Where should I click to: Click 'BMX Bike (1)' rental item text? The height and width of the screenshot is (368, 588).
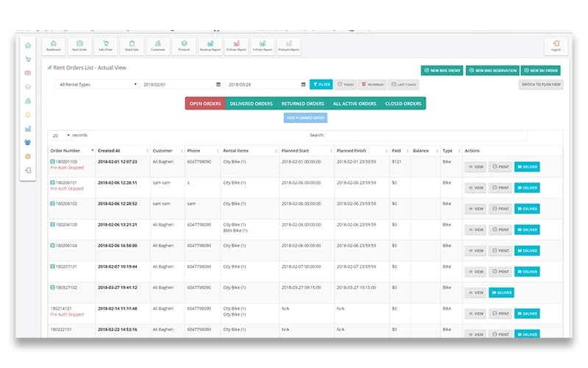pyautogui.click(x=235, y=230)
